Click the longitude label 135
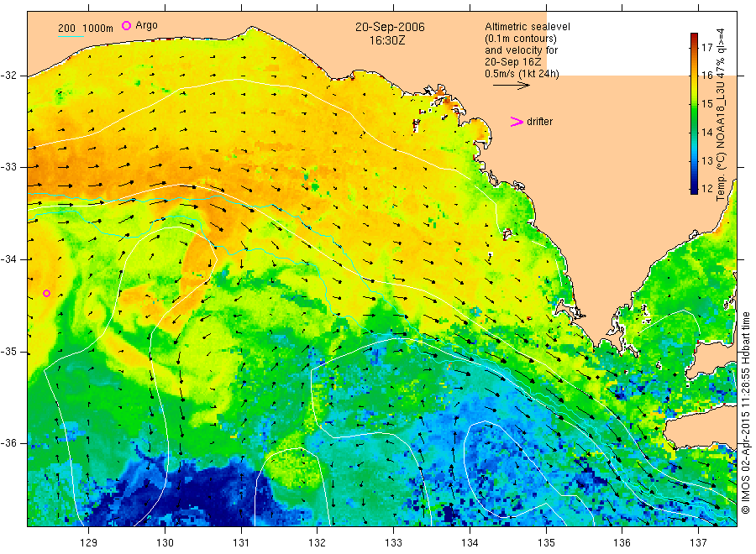Screen dimensions: 756x554 tap(546, 542)
